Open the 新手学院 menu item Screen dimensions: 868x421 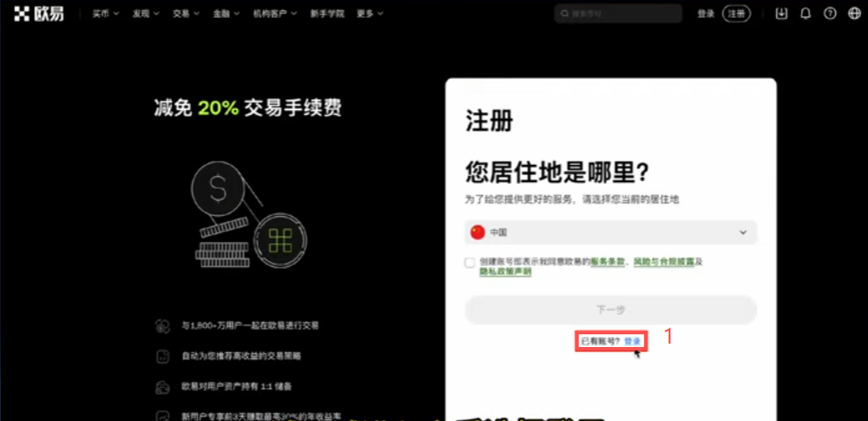[327, 14]
